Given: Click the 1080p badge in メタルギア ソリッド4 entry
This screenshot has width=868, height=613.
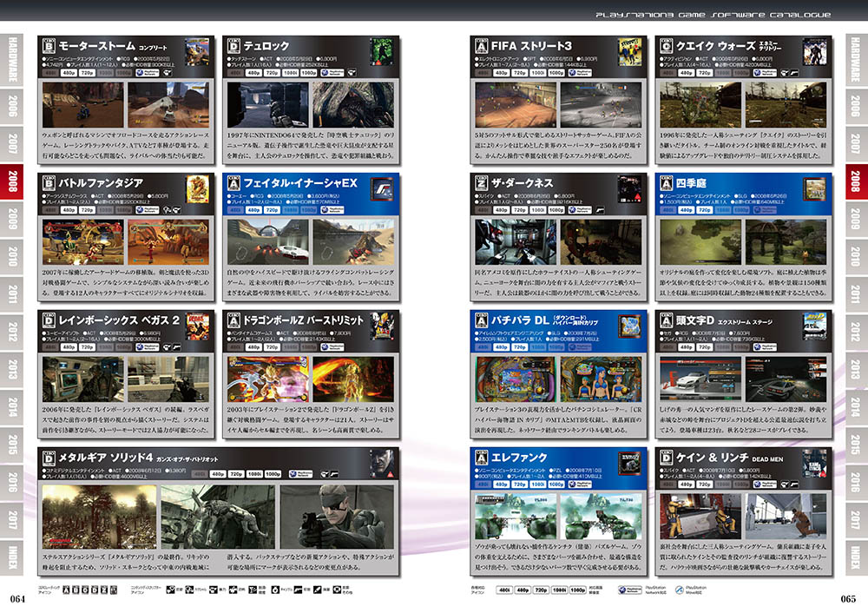Looking at the screenshot, I should click(x=273, y=475).
